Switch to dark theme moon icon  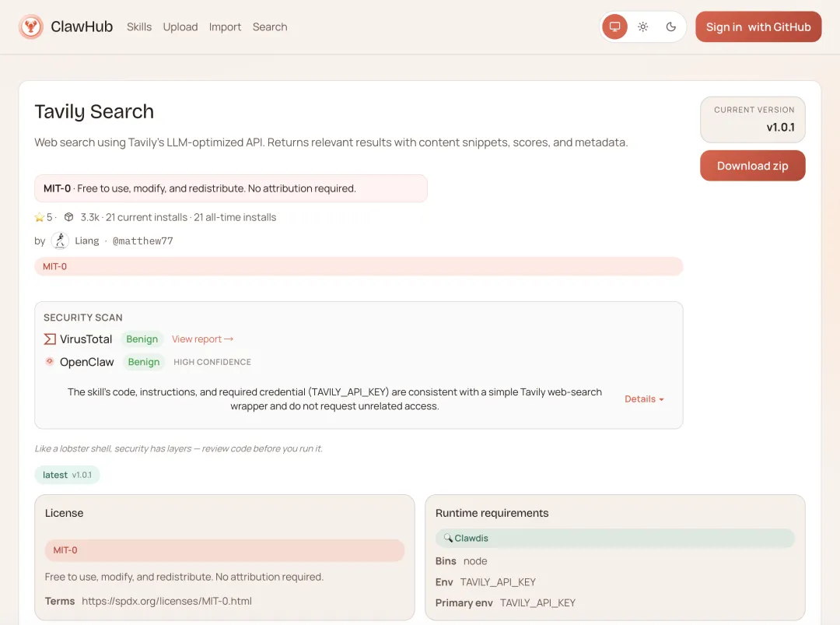tap(670, 26)
